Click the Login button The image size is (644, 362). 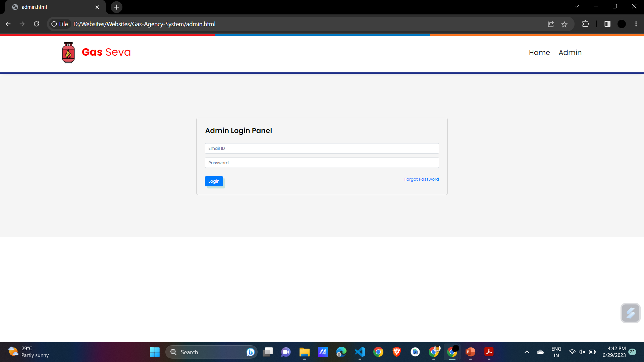point(214,181)
